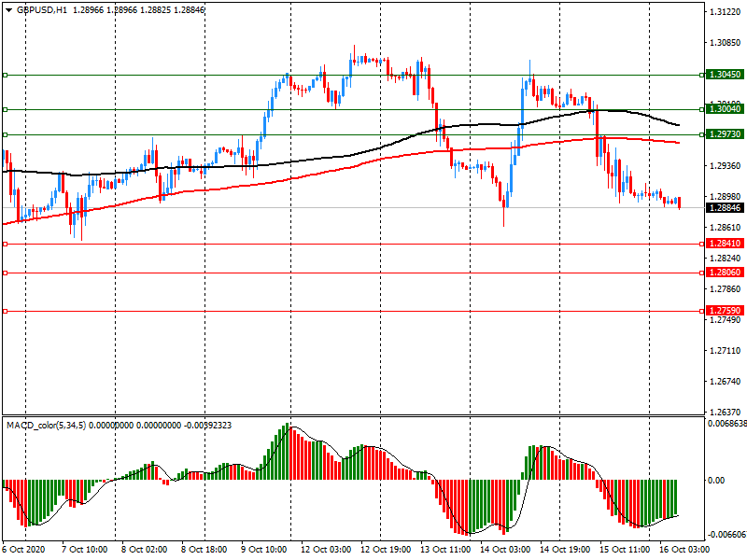
Task: Click the 8 Oct 02:00 time label
Action: tap(144, 550)
